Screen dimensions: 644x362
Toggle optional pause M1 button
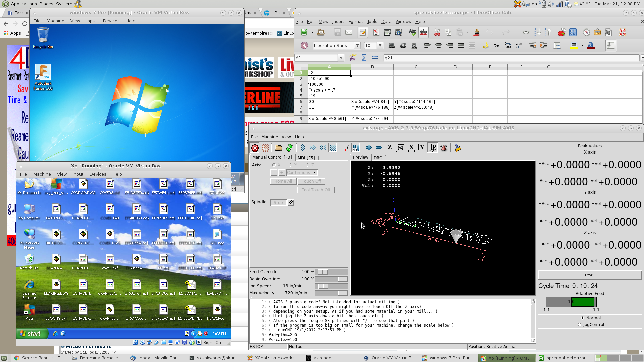[x=356, y=148]
